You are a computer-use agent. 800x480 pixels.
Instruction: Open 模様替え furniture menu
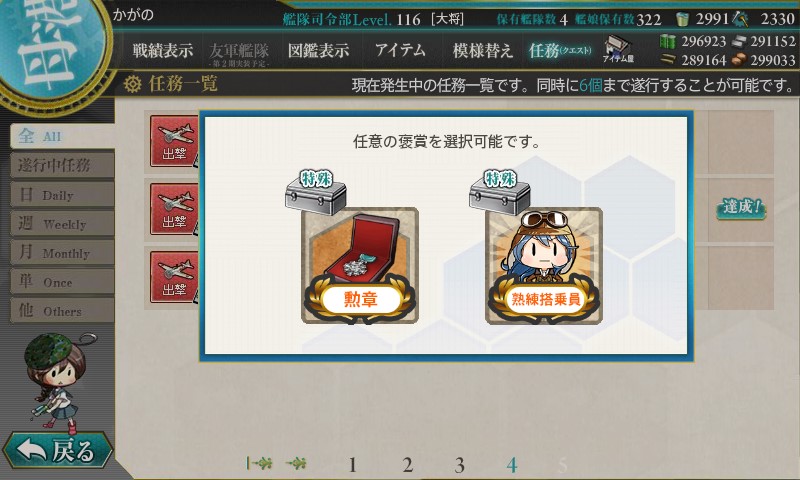[482, 50]
